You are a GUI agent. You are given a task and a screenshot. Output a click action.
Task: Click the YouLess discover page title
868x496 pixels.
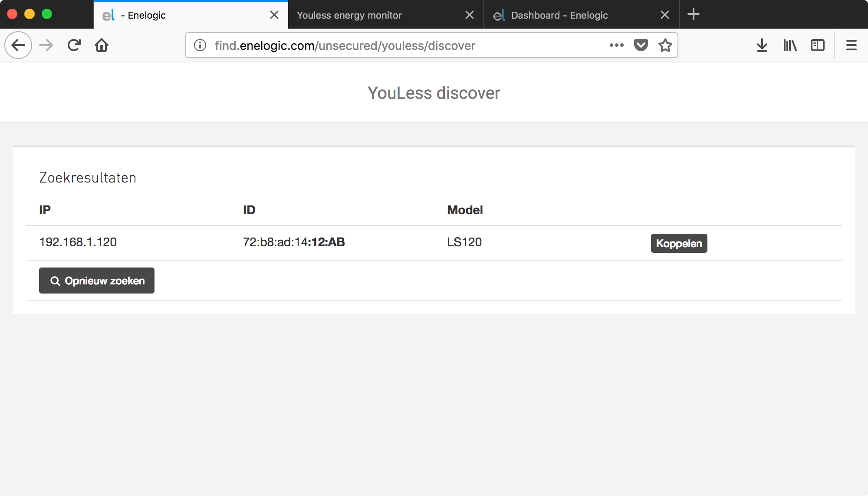click(434, 93)
